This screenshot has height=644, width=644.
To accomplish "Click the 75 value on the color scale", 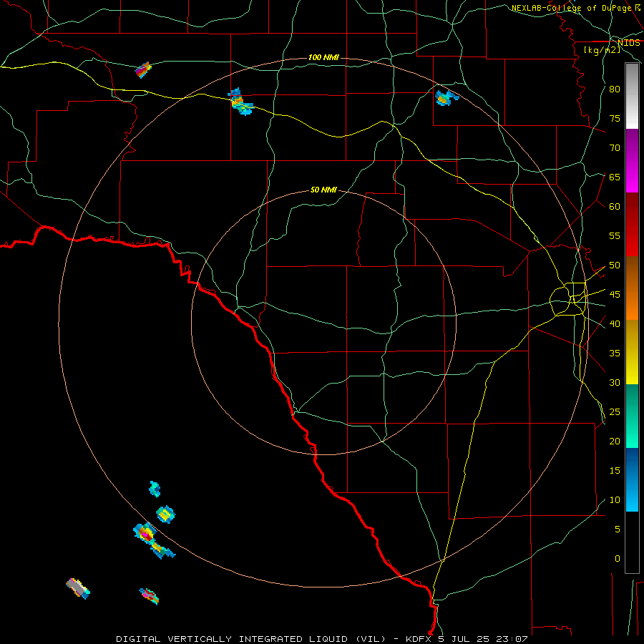I will click(615, 119).
